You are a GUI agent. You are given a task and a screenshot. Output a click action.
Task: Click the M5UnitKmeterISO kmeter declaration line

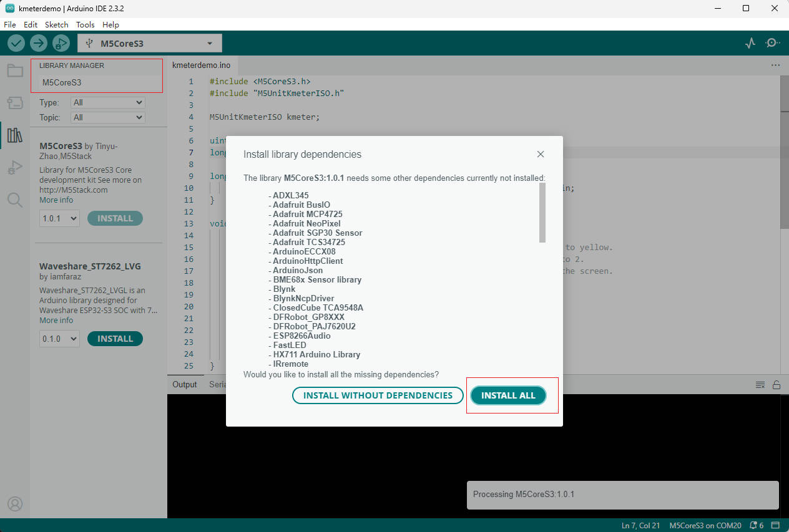click(265, 117)
